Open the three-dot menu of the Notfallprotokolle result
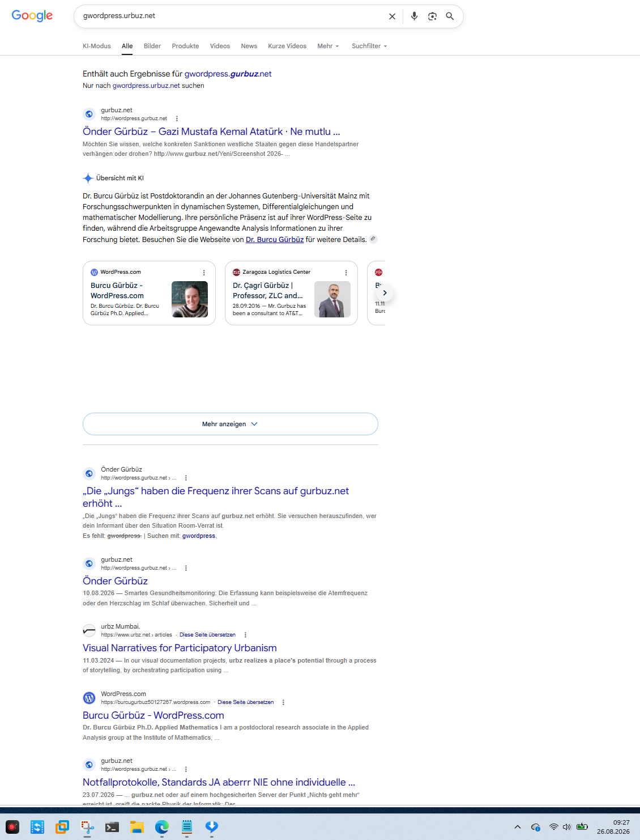 [186, 769]
